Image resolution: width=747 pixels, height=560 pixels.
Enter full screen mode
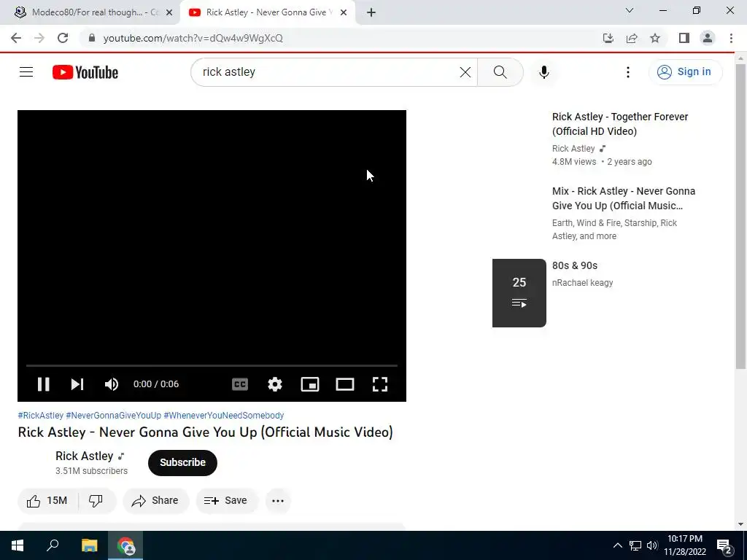coord(379,384)
